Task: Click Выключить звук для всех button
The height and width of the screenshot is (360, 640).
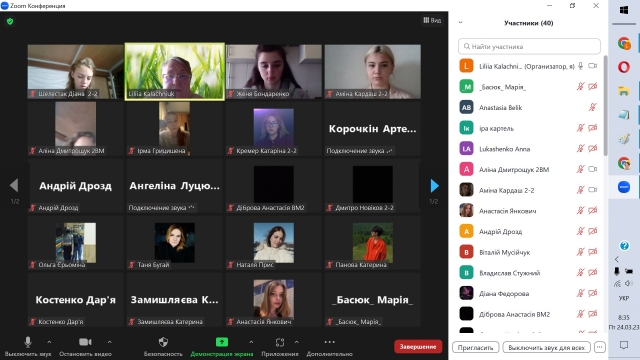Action: point(546,347)
